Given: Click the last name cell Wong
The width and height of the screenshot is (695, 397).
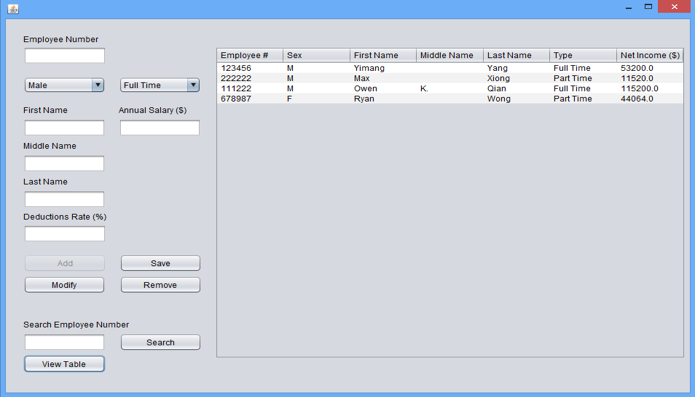Looking at the screenshot, I should coord(516,98).
